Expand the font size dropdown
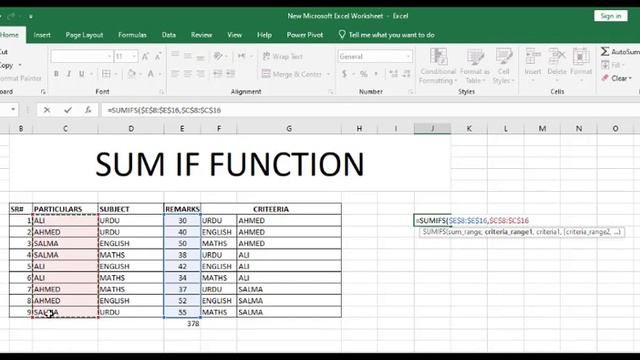The width and height of the screenshot is (640, 360). point(134,56)
